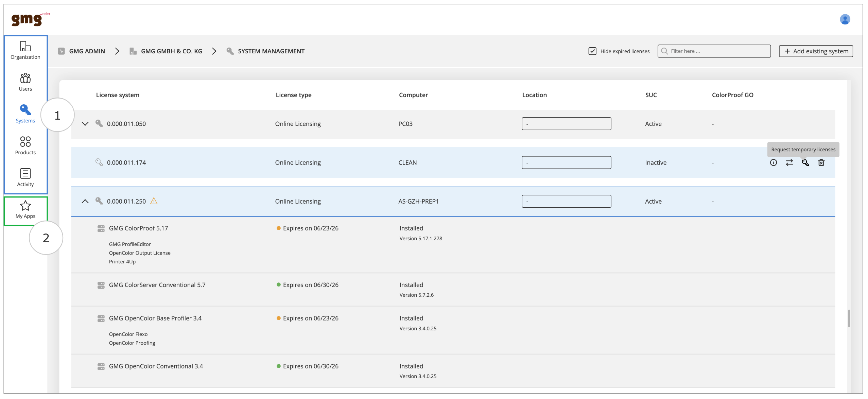Click the location field for AS-GZH-PREP1
The height and width of the screenshot is (399, 868).
566,201
